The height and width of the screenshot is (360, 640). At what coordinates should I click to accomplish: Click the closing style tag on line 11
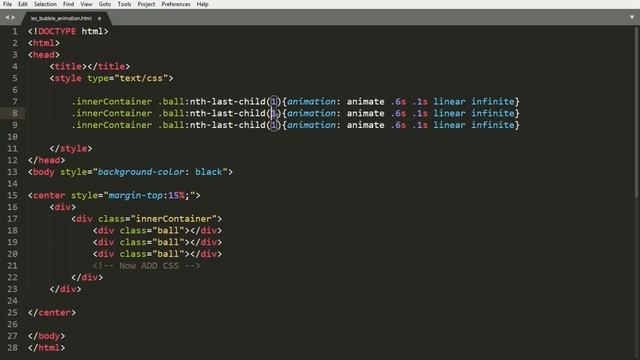coord(71,149)
